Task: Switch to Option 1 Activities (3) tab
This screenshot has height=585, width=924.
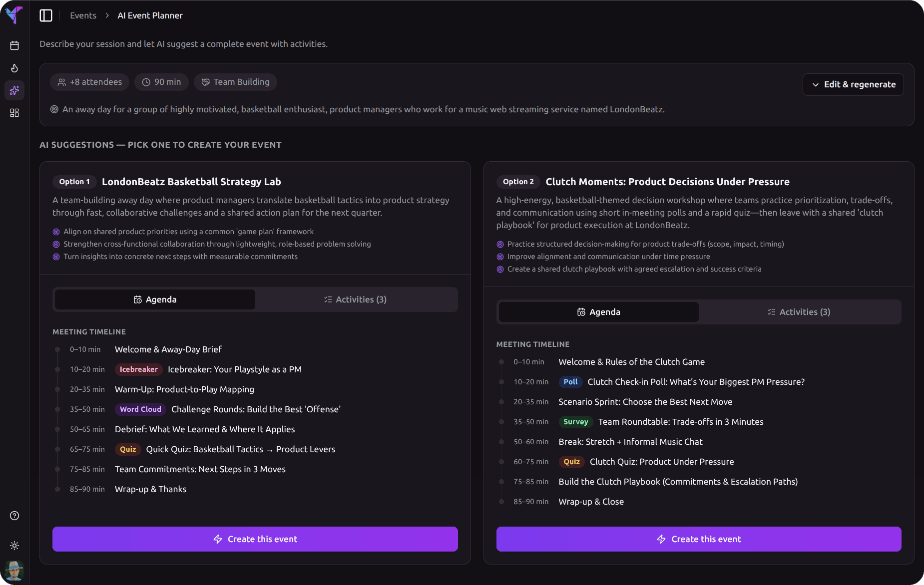Action: [x=355, y=299]
